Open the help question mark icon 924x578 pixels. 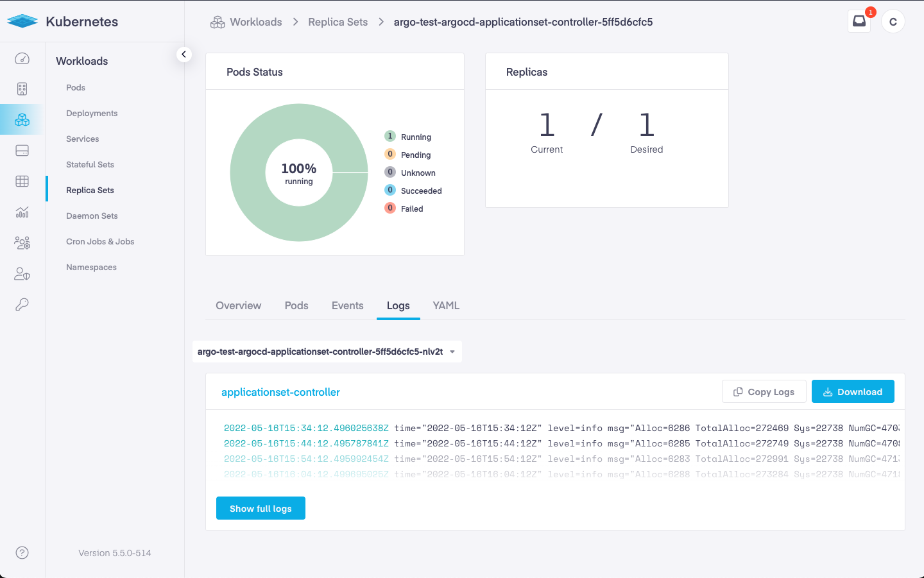click(22, 553)
